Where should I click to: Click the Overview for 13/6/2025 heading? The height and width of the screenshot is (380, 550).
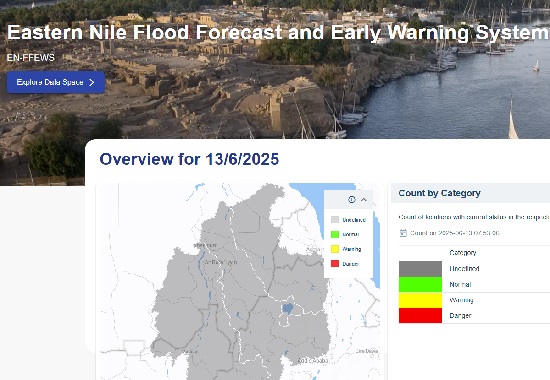point(189,159)
